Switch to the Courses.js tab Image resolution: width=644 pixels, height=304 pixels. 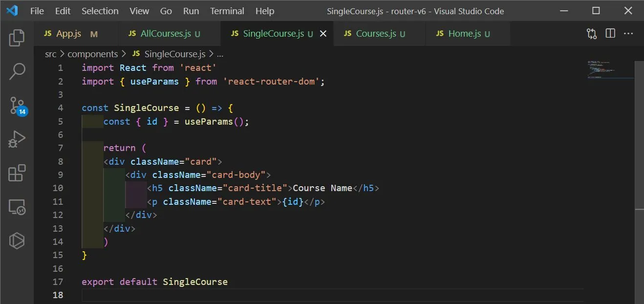click(380, 34)
